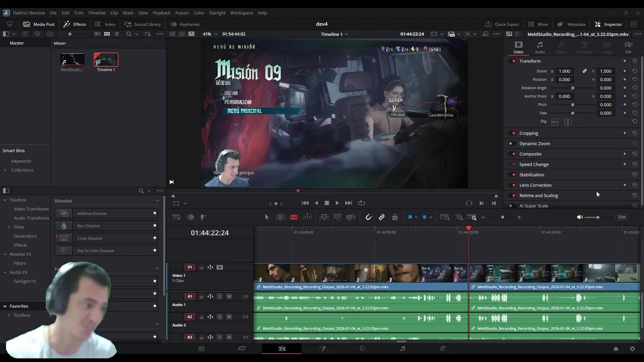Solo the Audio 1 track
Screen dimensions: 644x362
[220, 297]
